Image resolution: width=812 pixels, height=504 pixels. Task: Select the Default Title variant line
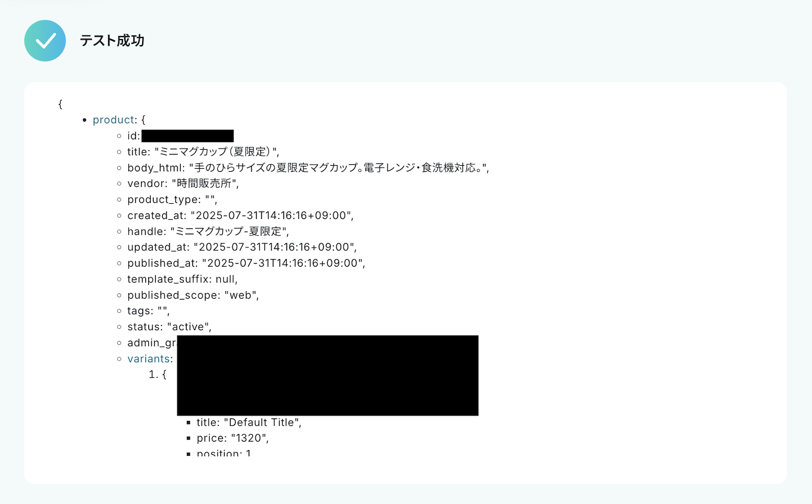(x=249, y=422)
